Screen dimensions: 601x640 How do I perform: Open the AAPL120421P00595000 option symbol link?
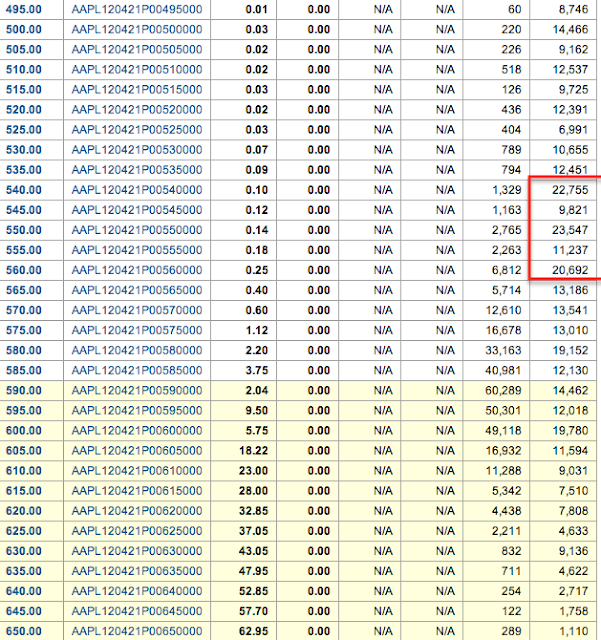click(137, 411)
